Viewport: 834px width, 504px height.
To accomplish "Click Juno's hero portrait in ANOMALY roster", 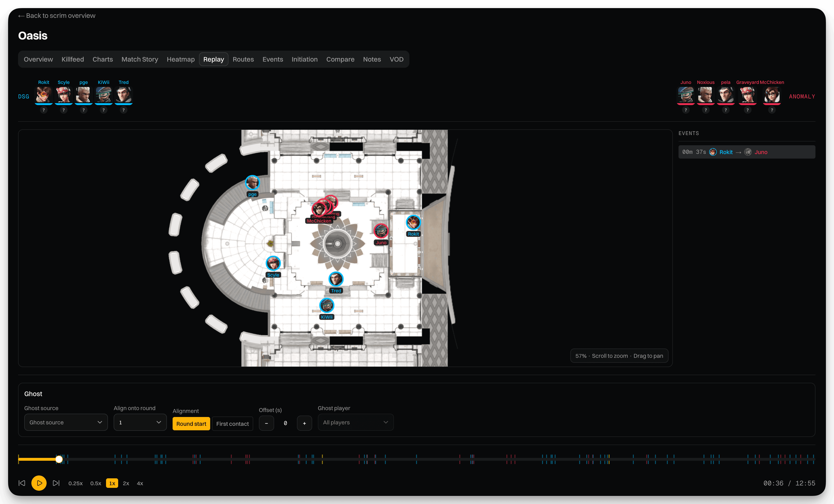I will coord(686,95).
